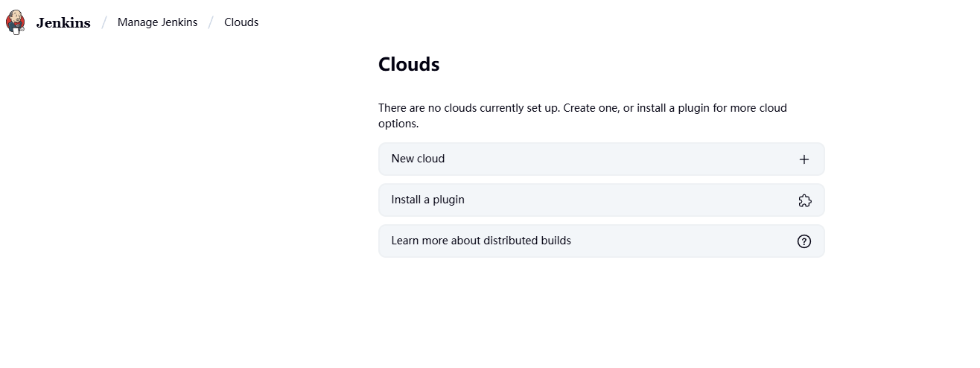Open the Install a plugin option
Screen dimensions: 980x368
tap(602, 200)
